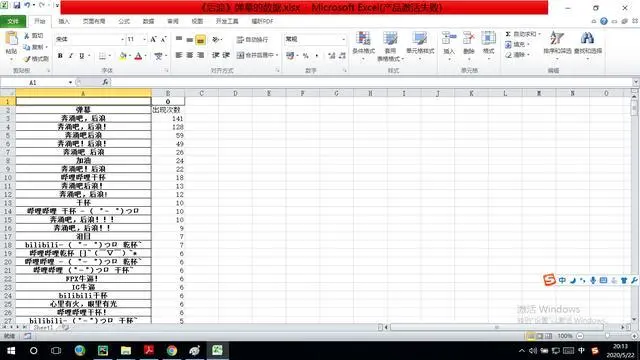Open the Name Box dropdown arrow
This screenshot has width=640, height=360.
(x=70, y=82)
